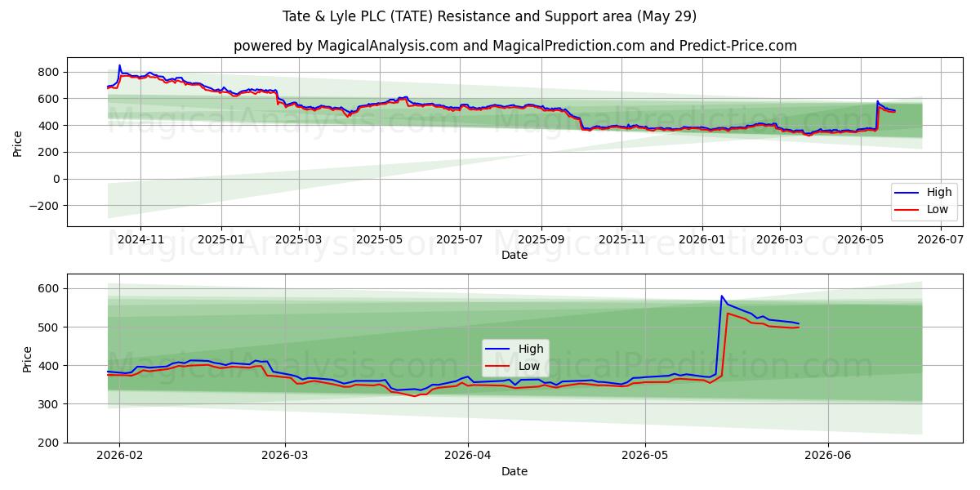This screenshot has width=980, height=490.
Task: Click the 2025-09 date tick label
Action: click(x=541, y=239)
